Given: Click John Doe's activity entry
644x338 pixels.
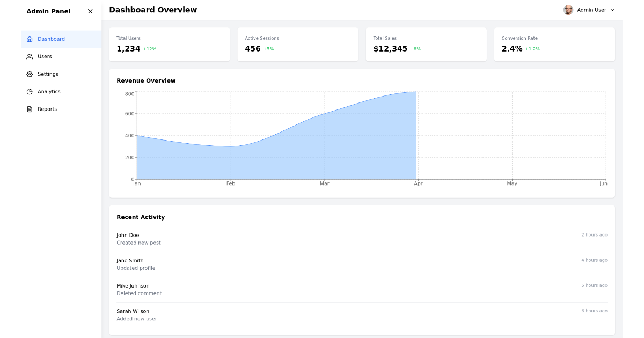Looking at the screenshot, I should coord(362,239).
